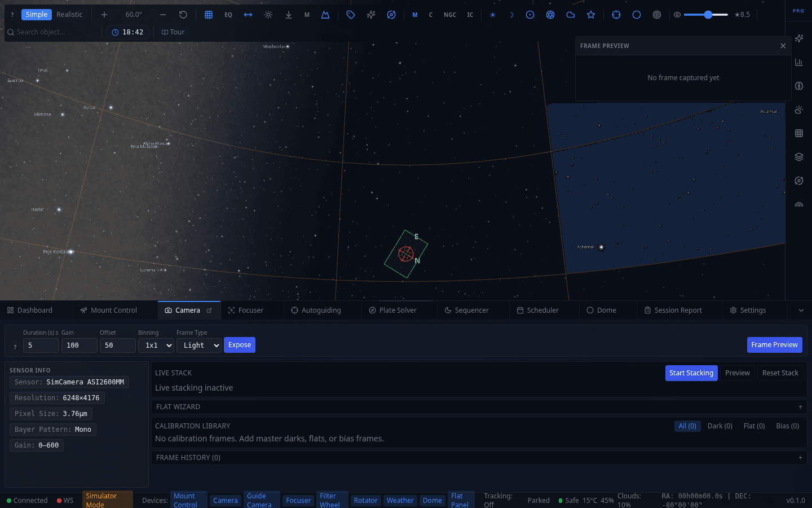Image resolution: width=812 pixels, height=508 pixels.
Task: Toggle the coordinate grid icon
Action: [209, 15]
